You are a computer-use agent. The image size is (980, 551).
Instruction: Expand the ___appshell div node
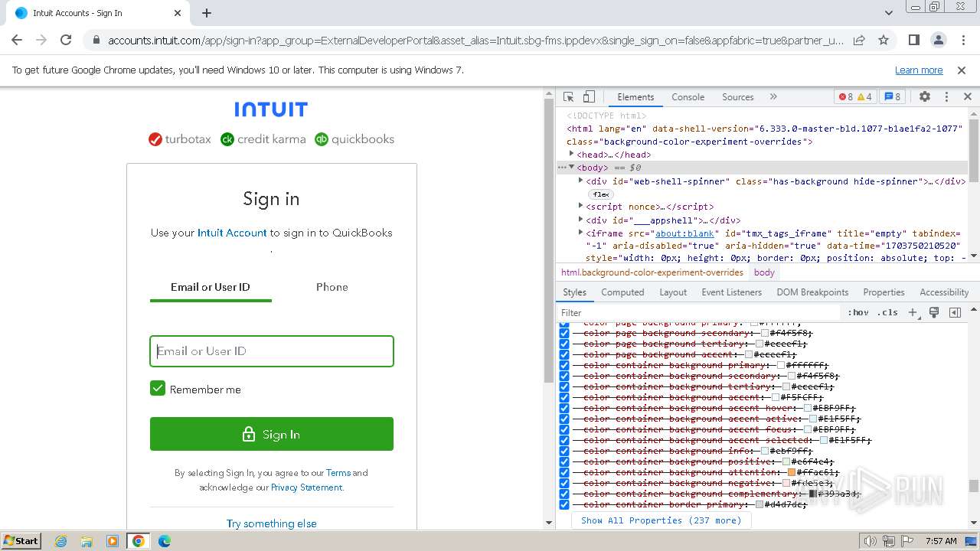[580, 220]
